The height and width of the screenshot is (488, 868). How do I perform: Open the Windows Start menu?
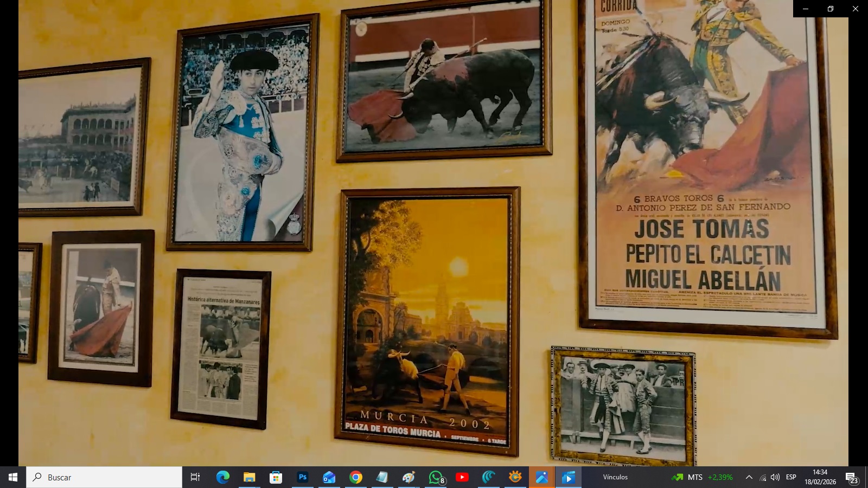coord(13,477)
